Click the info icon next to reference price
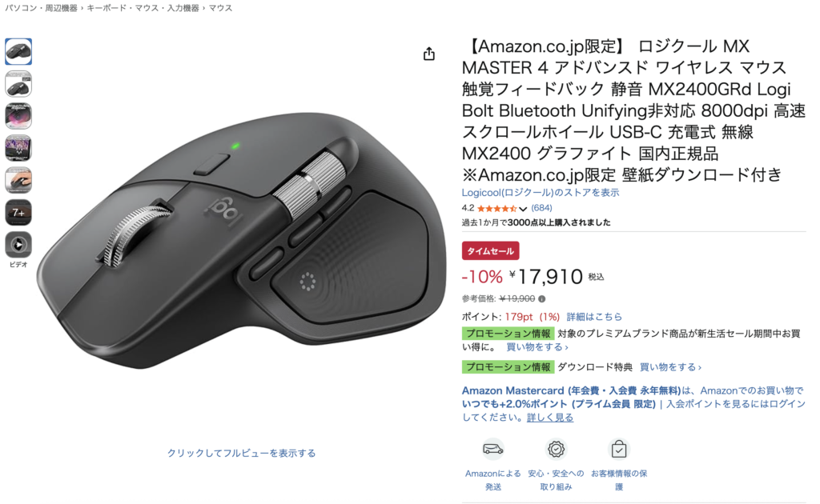The height and width of the screenshot is (504, 820). (x=542, y=299)
